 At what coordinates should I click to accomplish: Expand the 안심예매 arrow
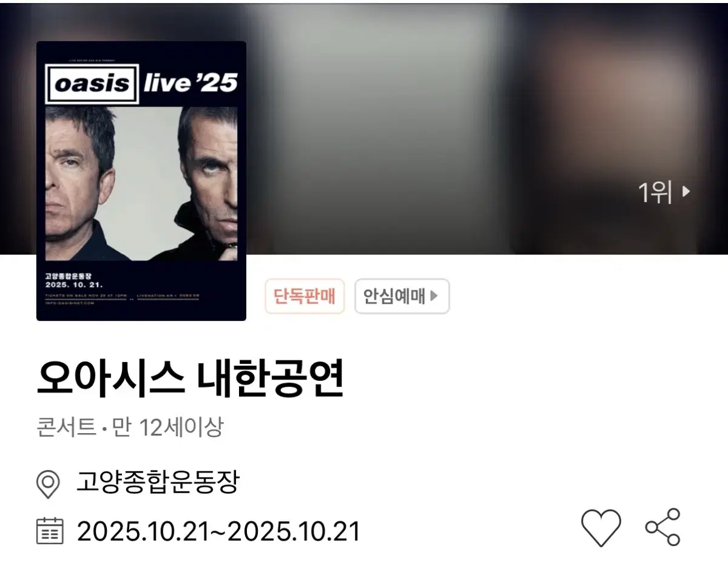click(434, 297)
